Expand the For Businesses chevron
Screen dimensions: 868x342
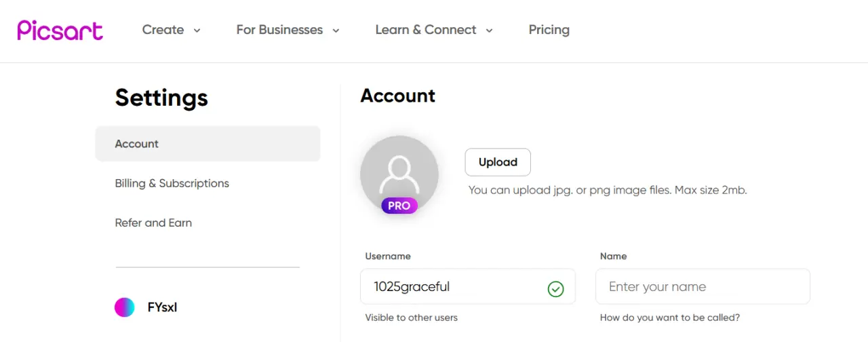pos(336,31)
